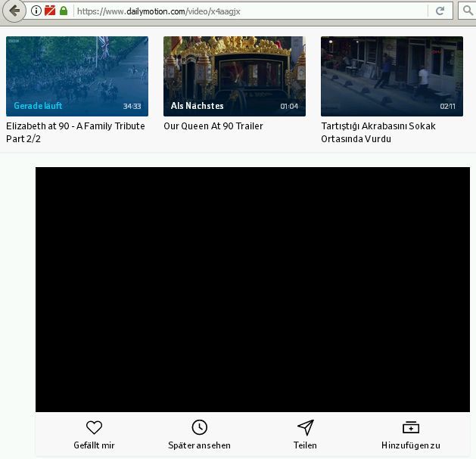Open 'Tartıştığı Akrabasını Sokak Ortasında Vurdu' title

[x=378, y=132]
